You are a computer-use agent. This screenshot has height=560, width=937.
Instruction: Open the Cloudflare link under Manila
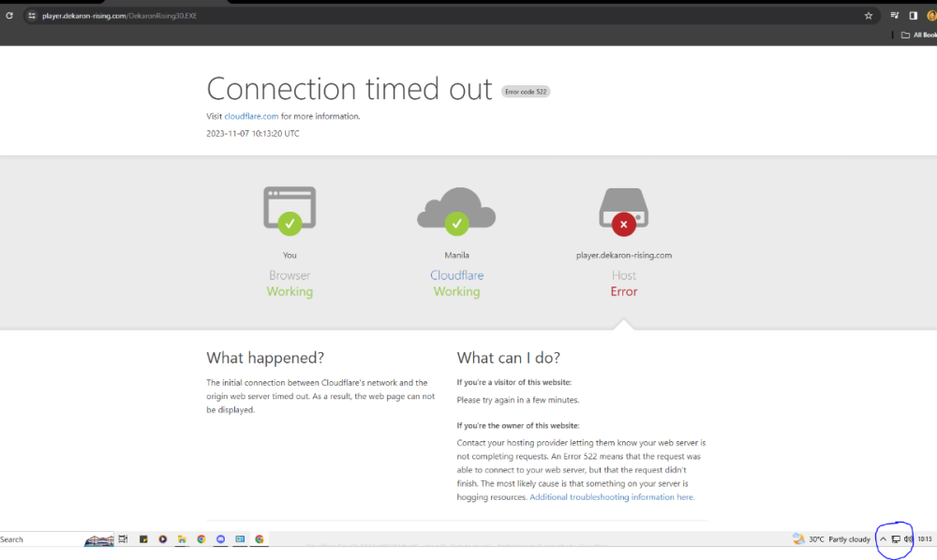[456, 275]
